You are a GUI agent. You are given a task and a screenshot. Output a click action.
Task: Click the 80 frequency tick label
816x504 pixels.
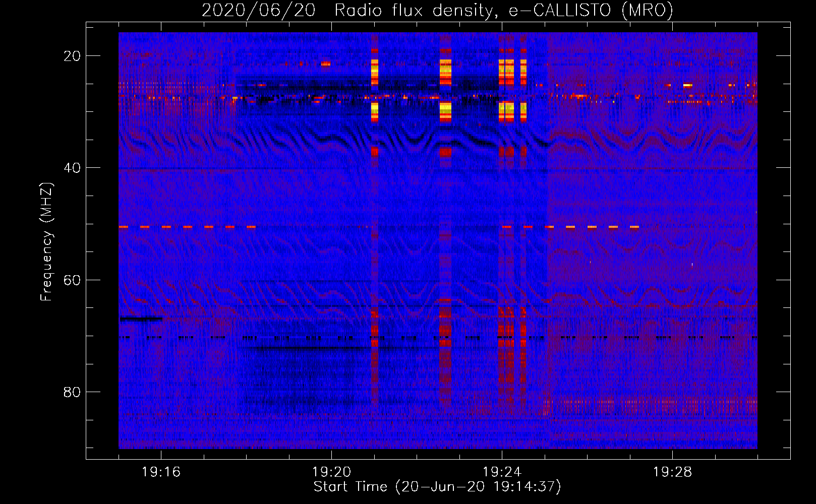point(72,392)
